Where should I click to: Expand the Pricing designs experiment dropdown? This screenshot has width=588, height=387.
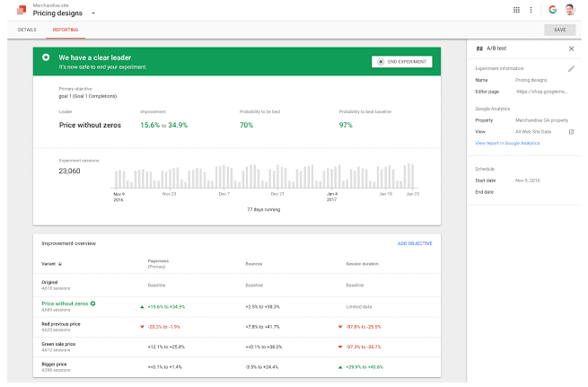92,13
